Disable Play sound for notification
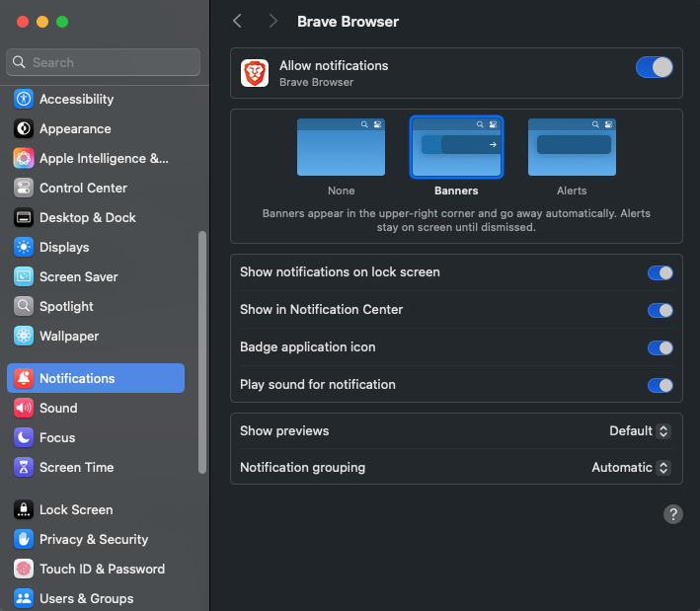The height and width of the screenshot is (611, 700). pos(660,385)
